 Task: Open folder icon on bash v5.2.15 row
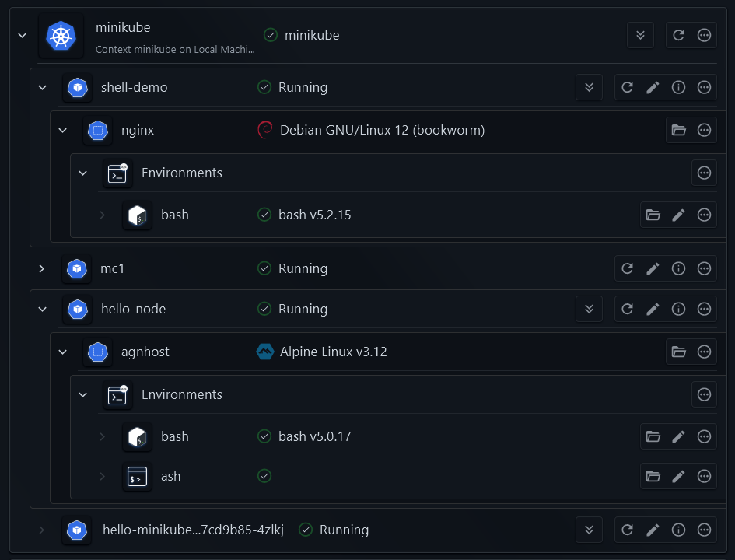(653, 215)
